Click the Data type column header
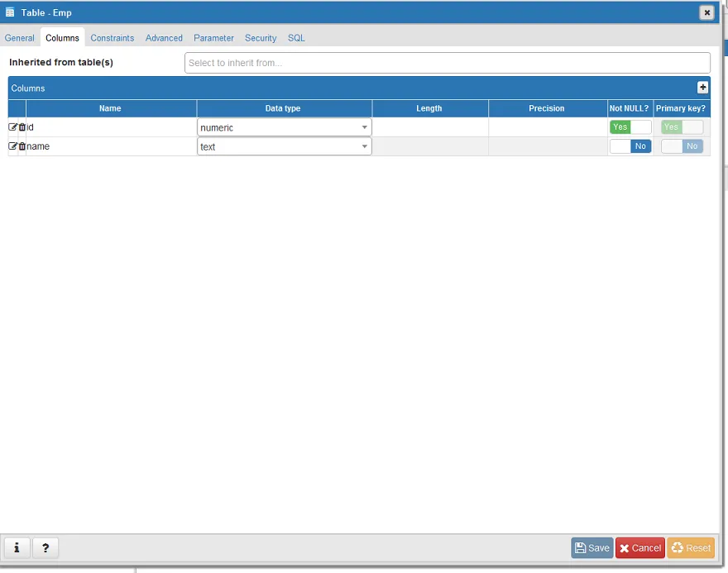 [283, 108]
